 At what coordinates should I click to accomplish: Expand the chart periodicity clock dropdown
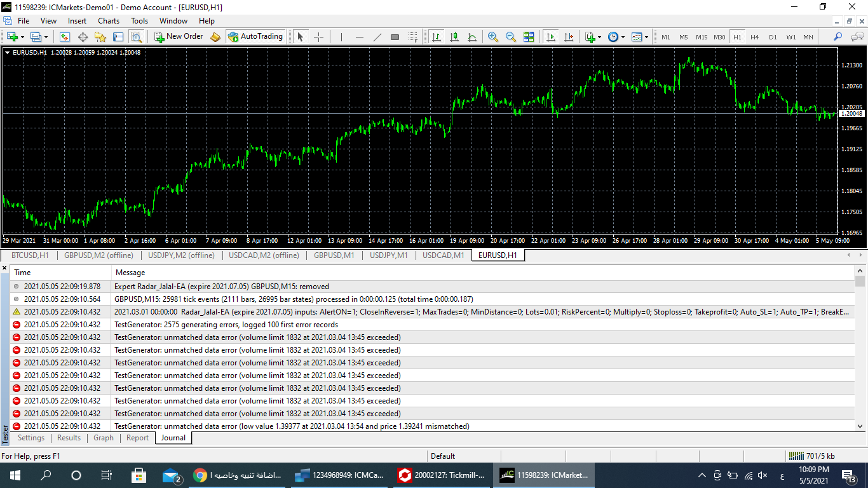(623, 37)
